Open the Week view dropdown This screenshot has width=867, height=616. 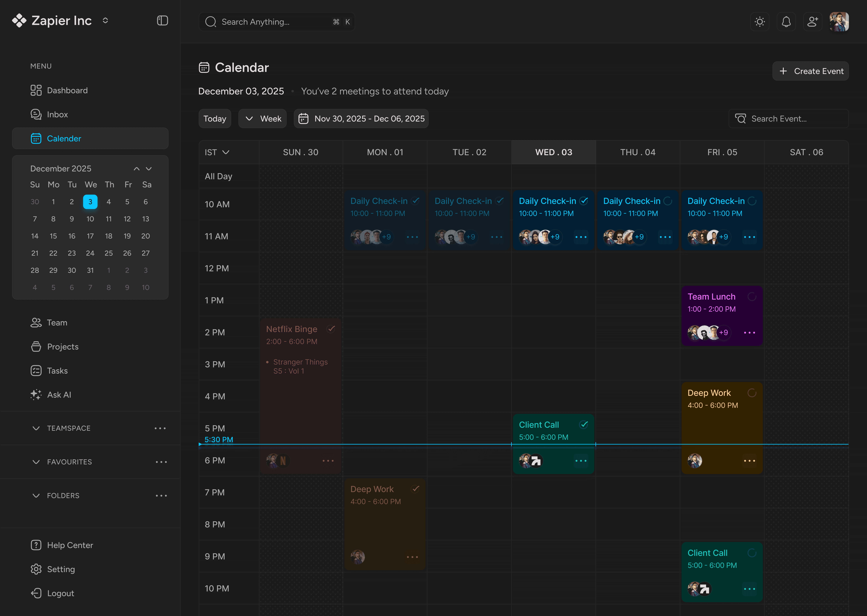263,119
